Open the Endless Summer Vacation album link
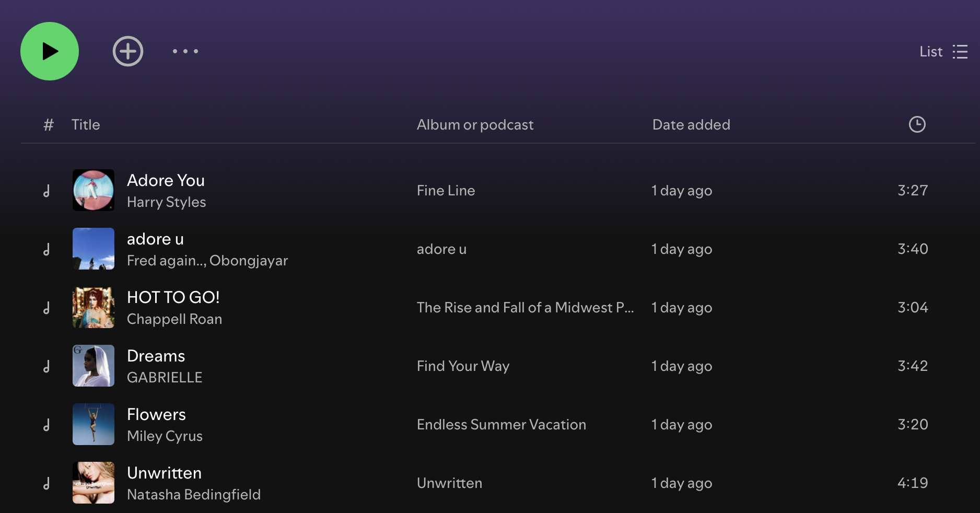Viewport: 980px width, 513px height. 501,425
